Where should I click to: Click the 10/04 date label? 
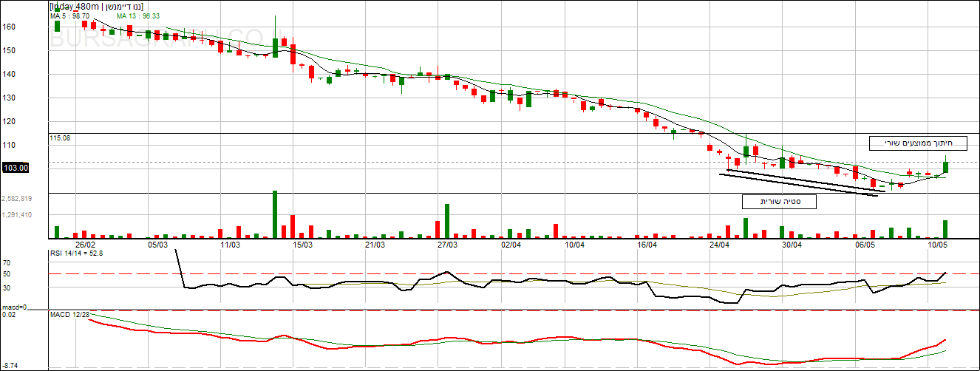click(574, 244)
